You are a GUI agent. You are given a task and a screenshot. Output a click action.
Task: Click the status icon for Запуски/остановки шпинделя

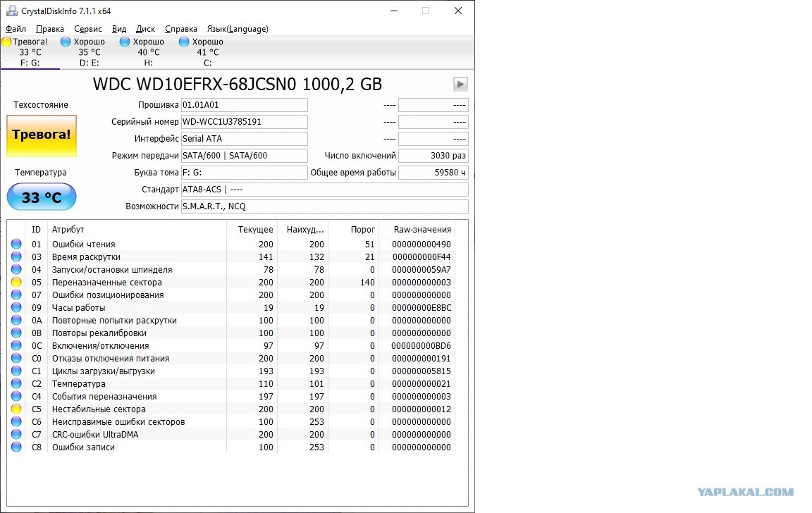17,269
